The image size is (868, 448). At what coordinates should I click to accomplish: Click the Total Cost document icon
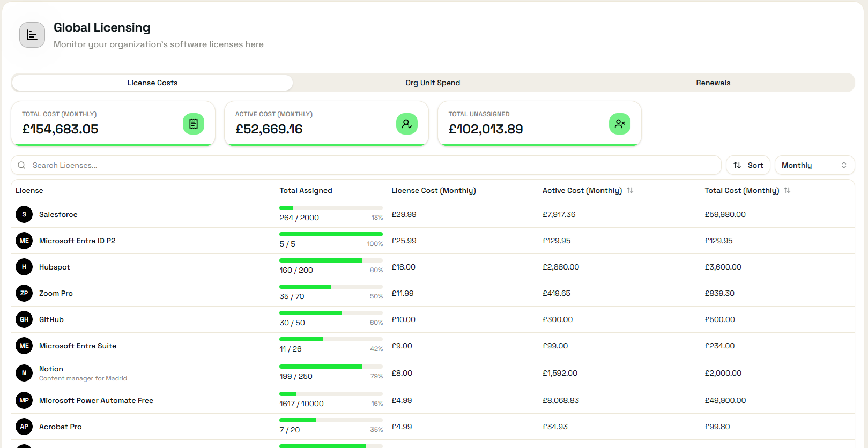coord(194,124)
